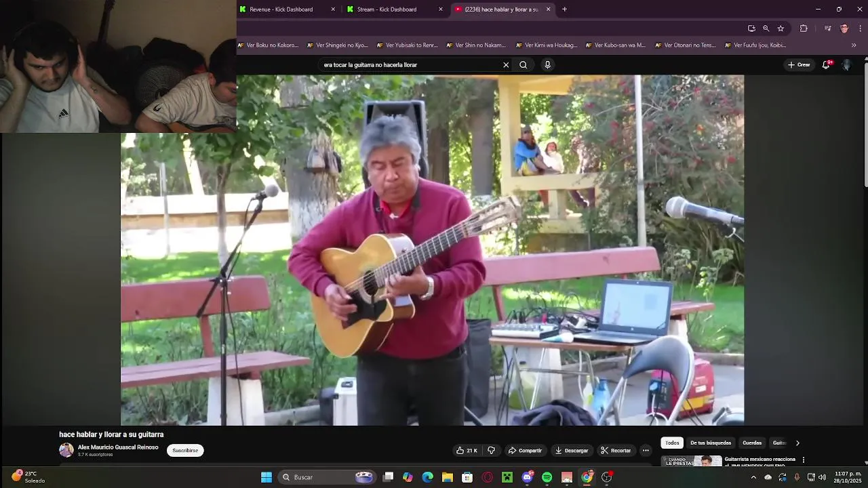Click the Recortar clip button
The image size is (868, 488).
616,450
